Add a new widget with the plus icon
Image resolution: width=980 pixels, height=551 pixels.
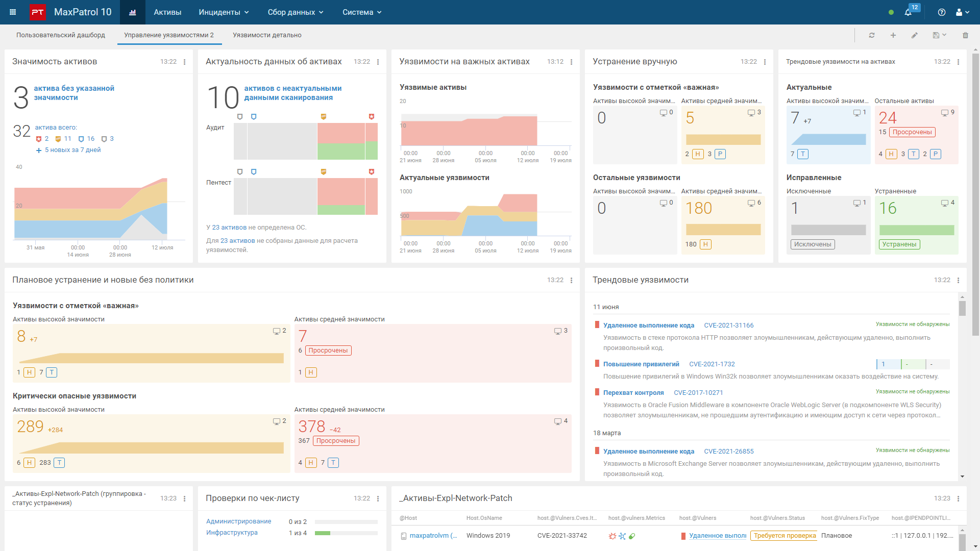tap(893, 35)
